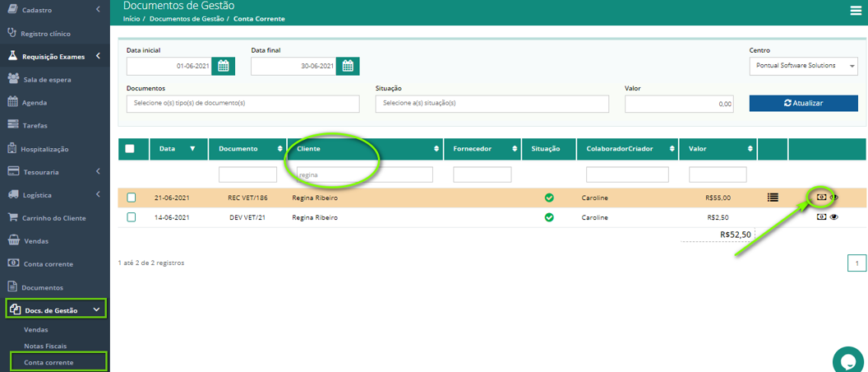868x372 pixels.
Task: Open the Data inicial calendar picker
Action: [x=223, y=67]
